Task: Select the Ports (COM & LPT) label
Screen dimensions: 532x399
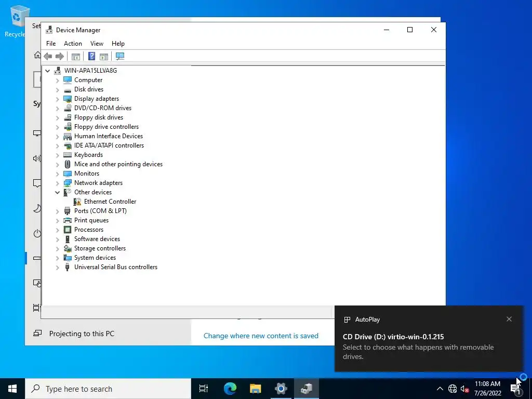Action: [100, 211]
